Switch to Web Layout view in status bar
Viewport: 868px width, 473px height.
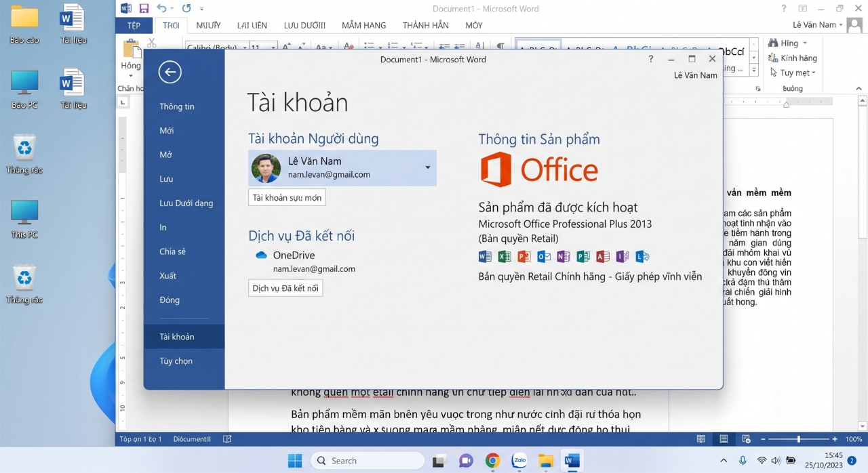click(x=746, y=439)
